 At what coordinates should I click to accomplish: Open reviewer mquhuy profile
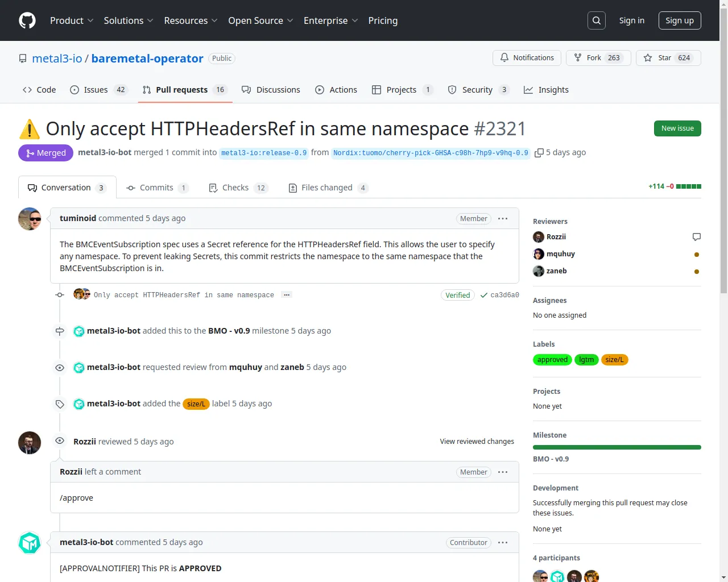561,254
